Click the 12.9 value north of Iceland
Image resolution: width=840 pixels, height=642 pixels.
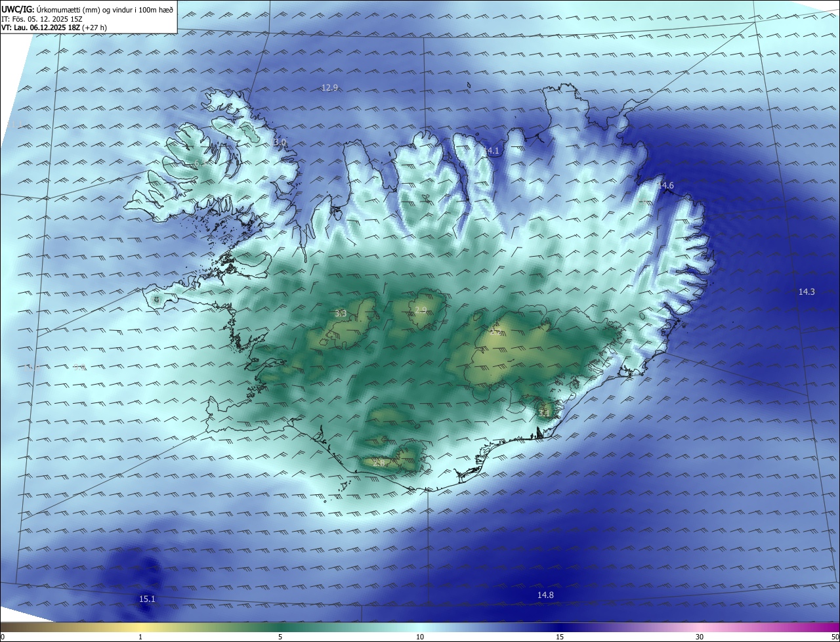click(x=330, y=88)
